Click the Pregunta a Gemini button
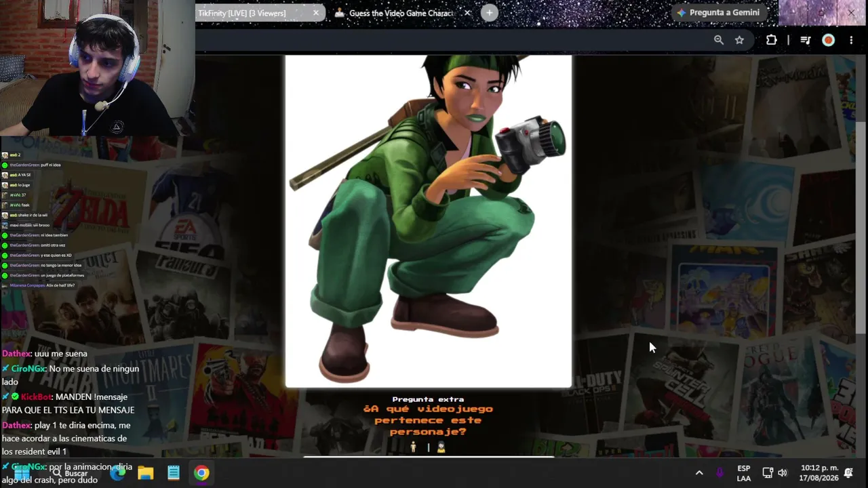The height and width of the screenshot is (488, 868). 717,13
